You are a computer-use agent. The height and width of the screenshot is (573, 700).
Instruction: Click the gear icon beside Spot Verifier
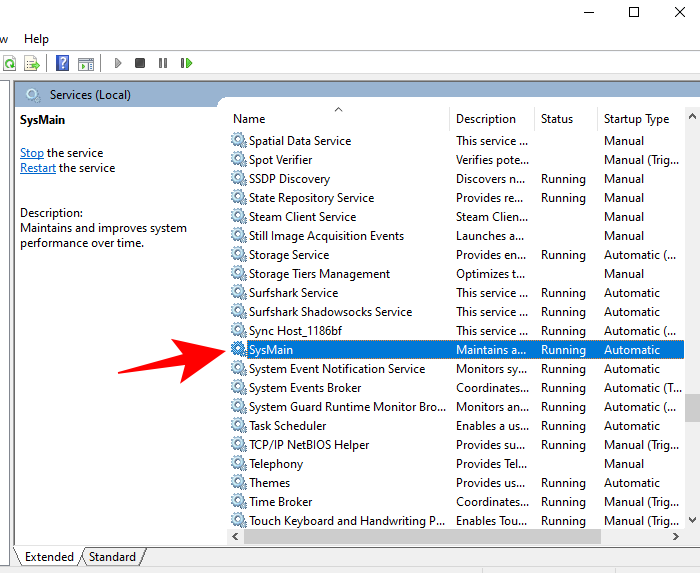coord(239,159)
